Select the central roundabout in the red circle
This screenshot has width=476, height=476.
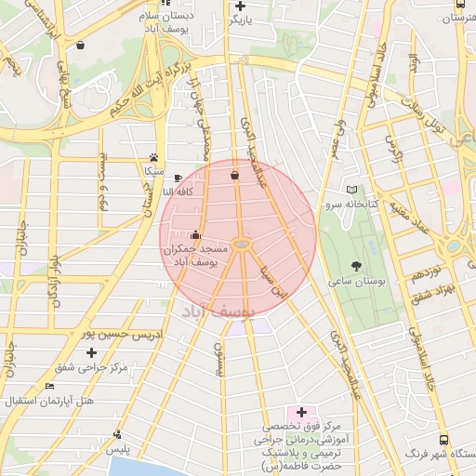pyautogui.click(x=242, y=245)
